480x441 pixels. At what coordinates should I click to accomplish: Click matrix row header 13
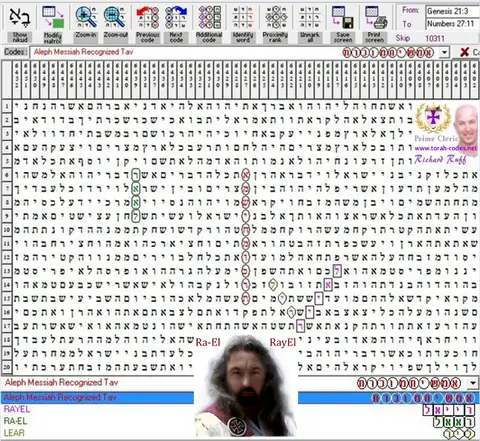pyautogui.click(x=7, y=271)
